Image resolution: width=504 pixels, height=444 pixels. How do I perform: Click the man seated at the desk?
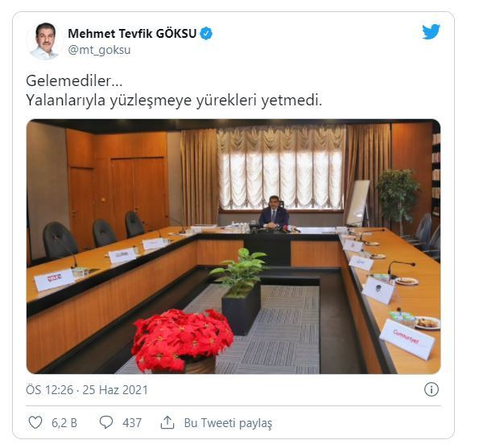click(273, 212)
